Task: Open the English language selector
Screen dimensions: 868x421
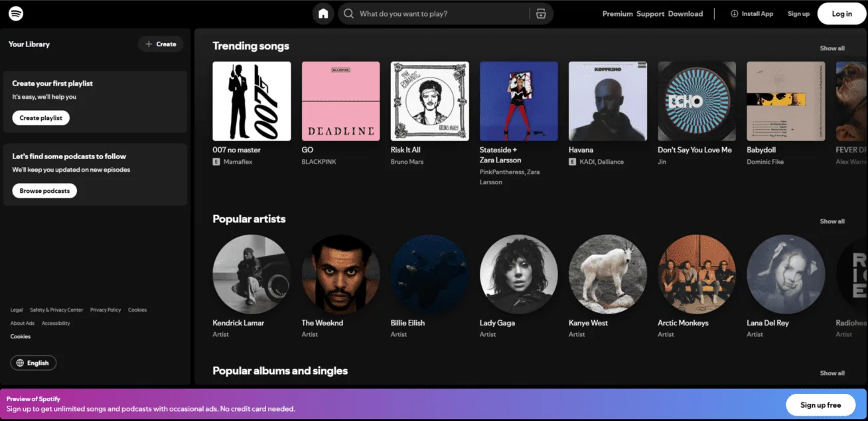Action: pos(33,363)
